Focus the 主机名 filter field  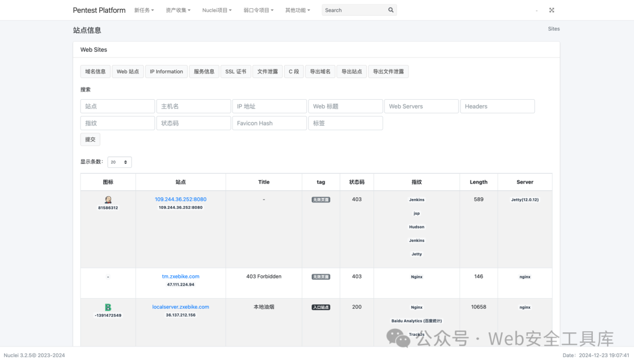pyautogui.click(x=194, y=106)
